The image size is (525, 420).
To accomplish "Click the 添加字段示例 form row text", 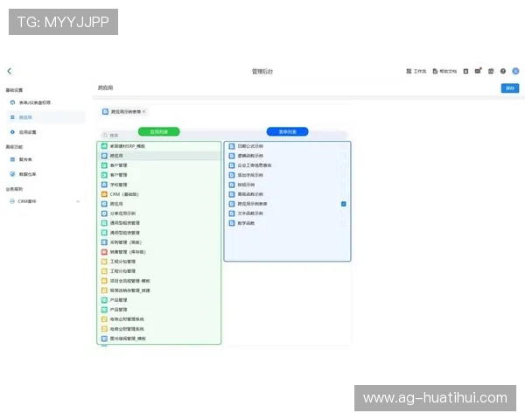I will pyautogui.click(x=250, y=175).
